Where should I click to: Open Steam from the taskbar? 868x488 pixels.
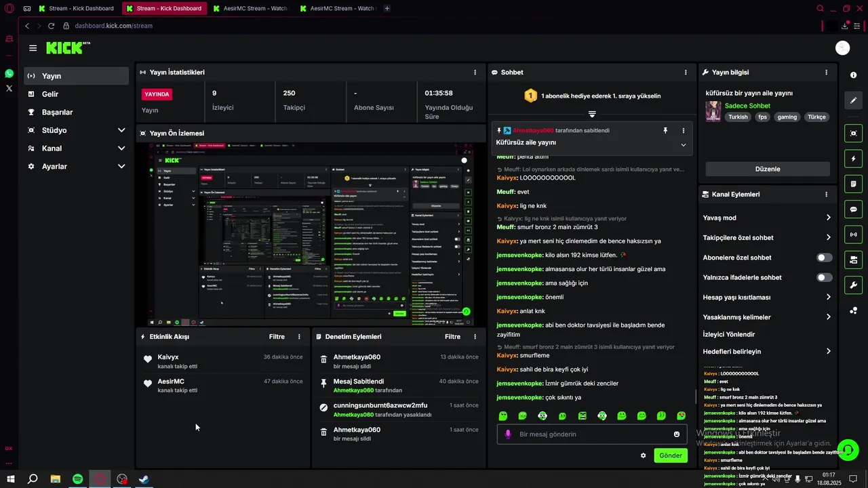click(144, 479)
